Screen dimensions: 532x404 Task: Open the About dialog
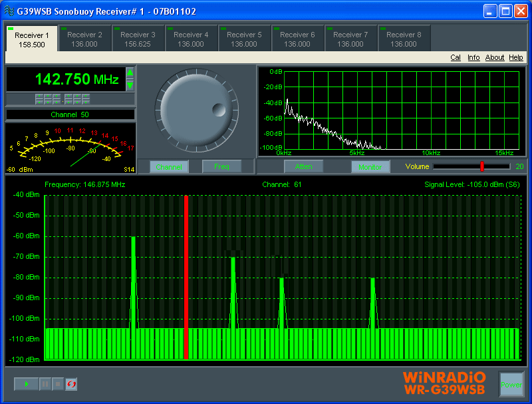pyautogui.click(x=495, y=57)
